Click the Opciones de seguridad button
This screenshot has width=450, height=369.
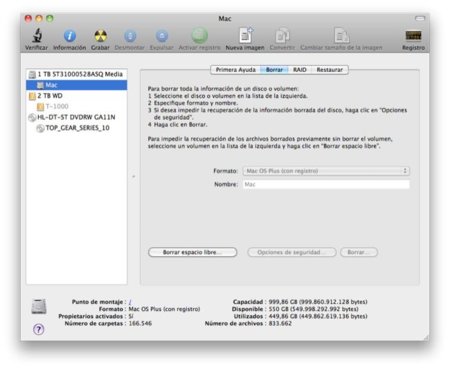[292, 252]
